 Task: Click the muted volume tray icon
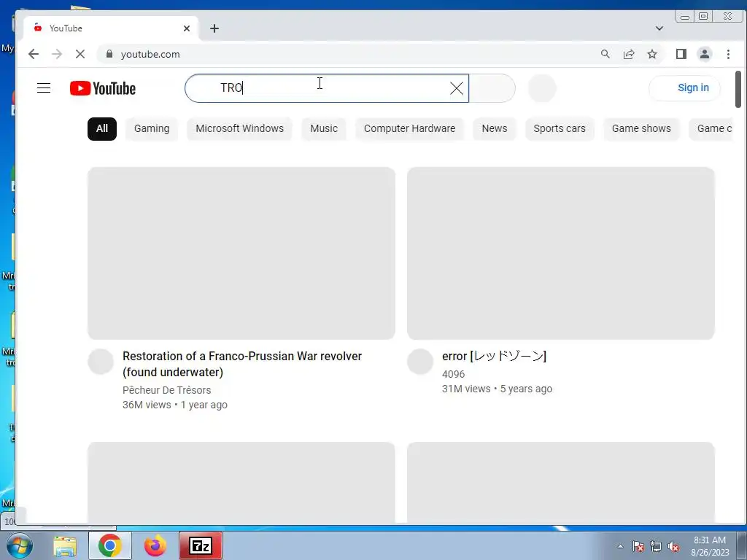(673, 546)
